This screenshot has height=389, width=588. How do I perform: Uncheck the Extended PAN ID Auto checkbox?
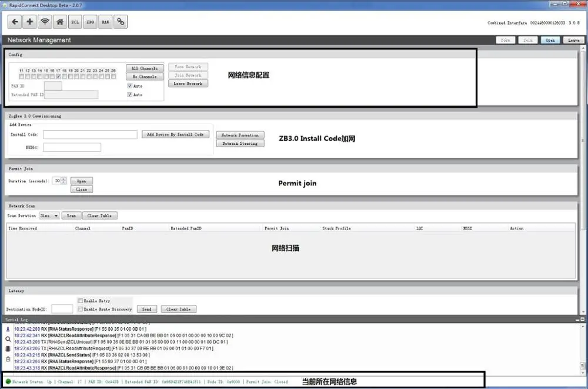130,95
